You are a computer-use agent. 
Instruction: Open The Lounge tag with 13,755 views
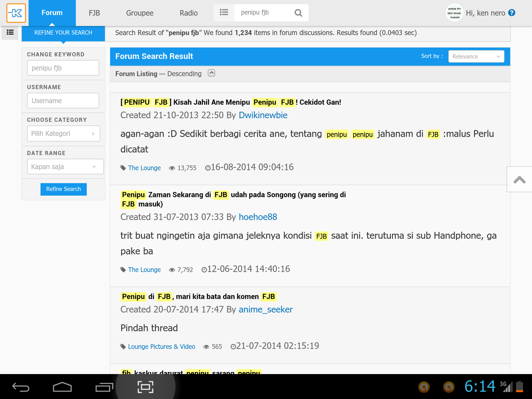coord(144,168)
